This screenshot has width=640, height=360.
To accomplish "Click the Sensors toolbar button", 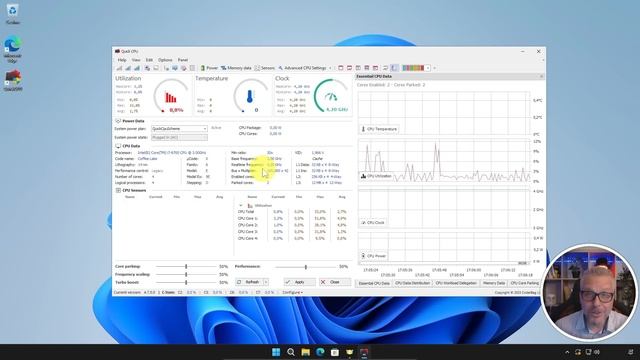I will click(264, 68).
